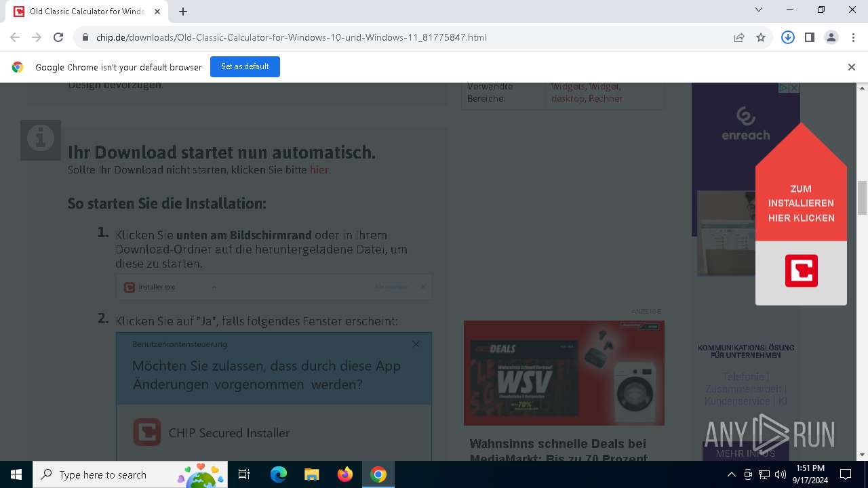Launch Microsoft Edge from the taskbar

279,474
